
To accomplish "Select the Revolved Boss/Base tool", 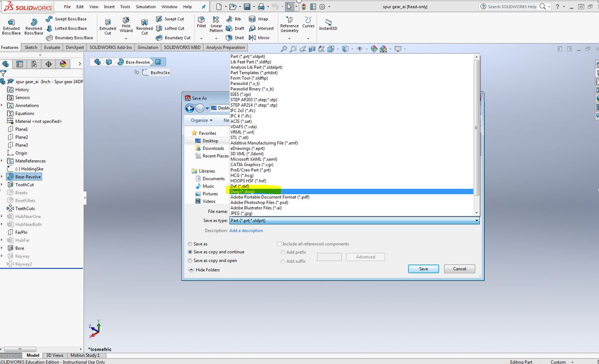I will (x=34, y=27).
